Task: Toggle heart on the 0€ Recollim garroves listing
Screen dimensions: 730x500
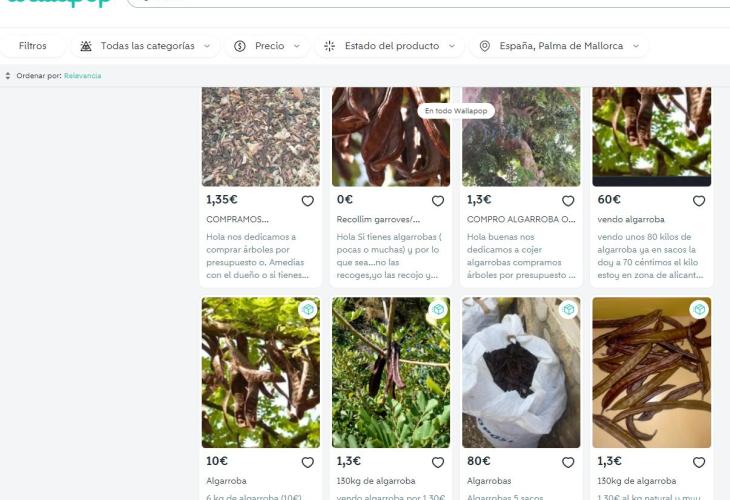Action: pos(437,201)
